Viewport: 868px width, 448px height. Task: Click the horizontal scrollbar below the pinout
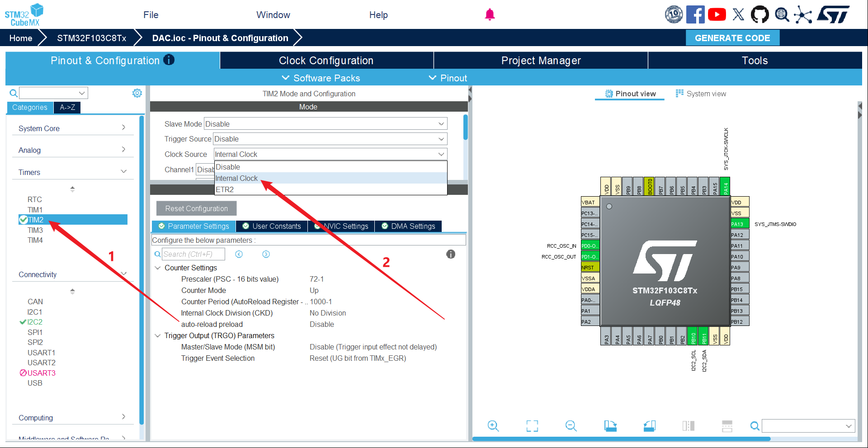pos(621,439)
